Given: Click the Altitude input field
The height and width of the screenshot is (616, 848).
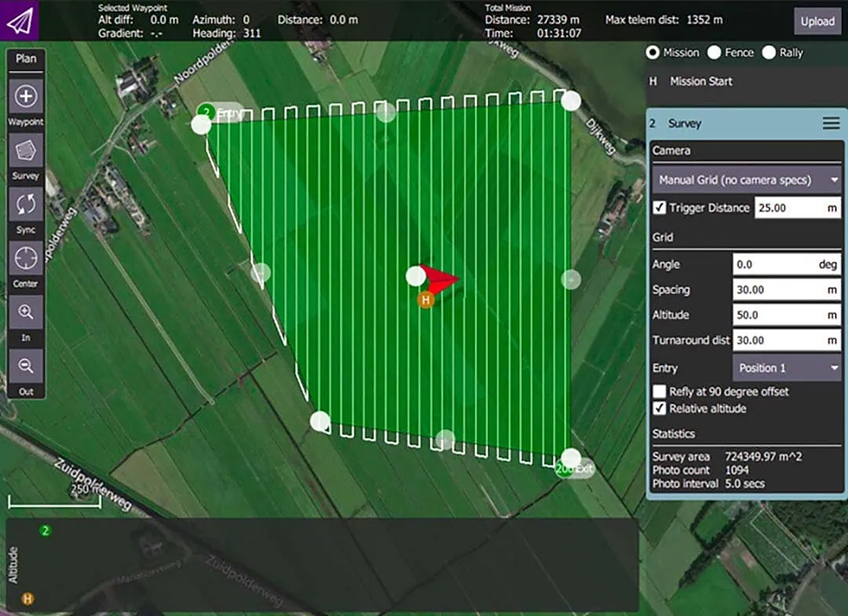Looking at the screenshot, I should coord(787,315).
